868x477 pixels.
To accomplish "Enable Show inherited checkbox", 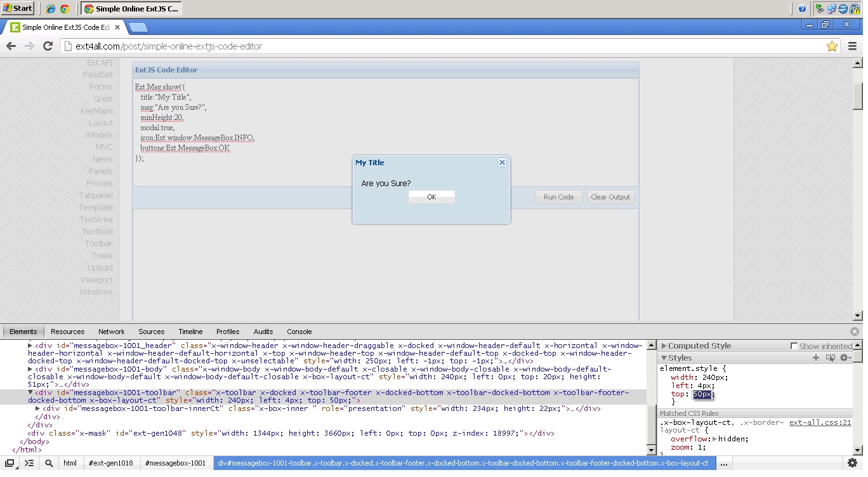I will [x=794, y=346].
